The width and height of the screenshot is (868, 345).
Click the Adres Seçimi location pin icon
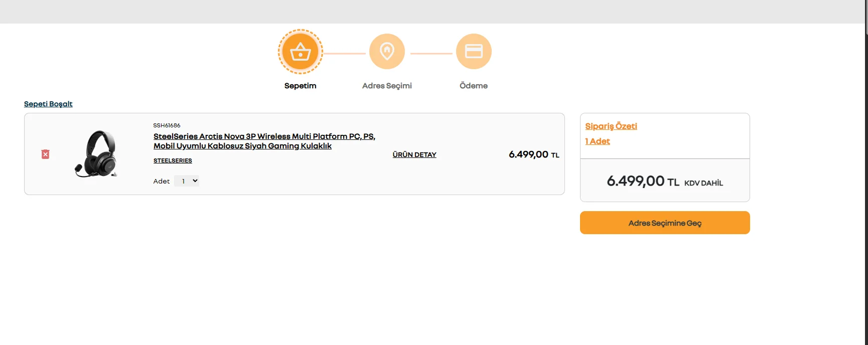pyautogui.click(x=387, y=51)
